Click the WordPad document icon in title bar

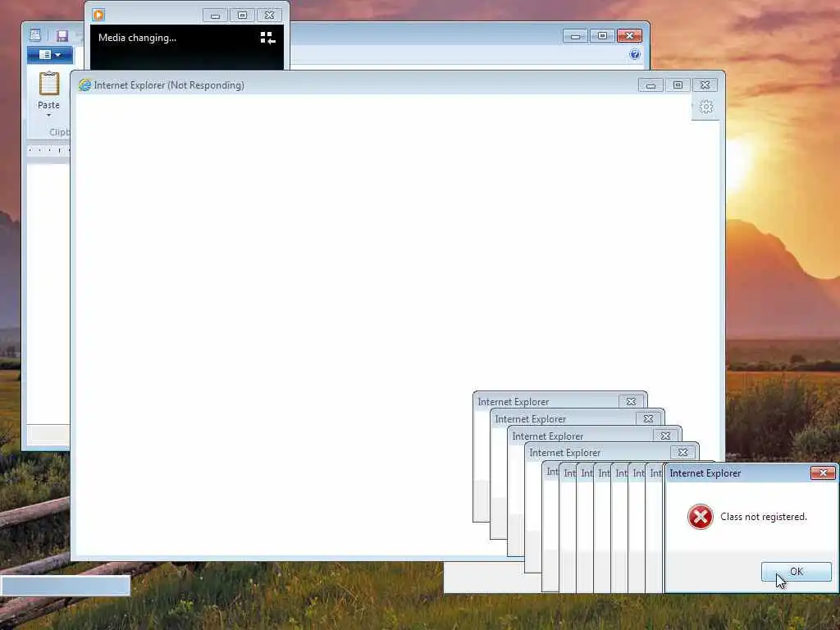click(x=35, y=35)
